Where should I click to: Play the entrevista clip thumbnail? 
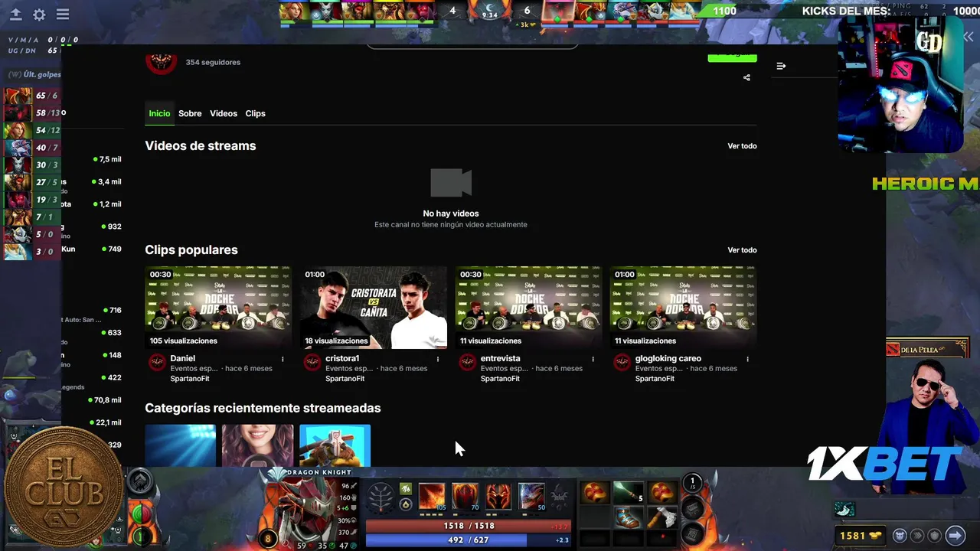pyautogui.click(x=528, y=307)
